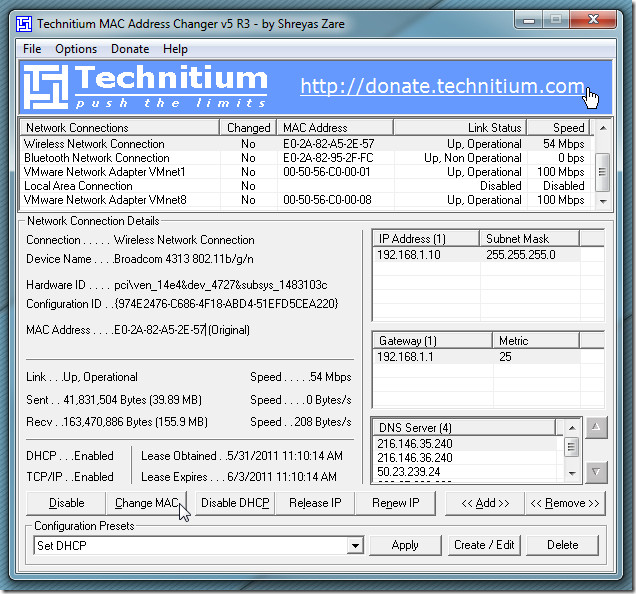Open the Help menu
This screenshot has height=594, width=636.
[175, 49]
